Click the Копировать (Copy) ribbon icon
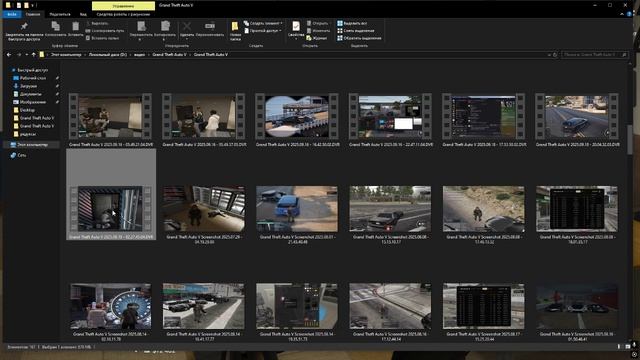 (56, 27)
